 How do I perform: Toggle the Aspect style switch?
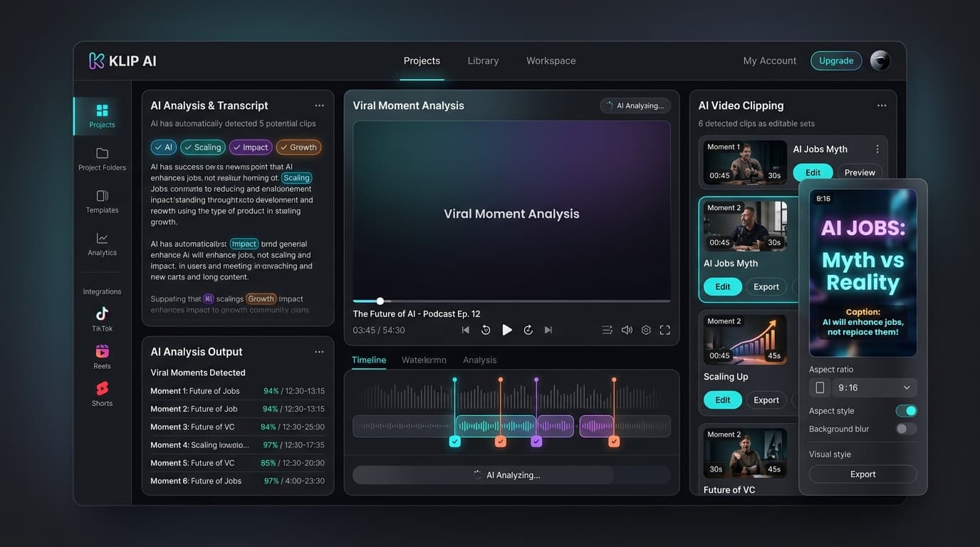pyautogui.click(x=906, y=411)
